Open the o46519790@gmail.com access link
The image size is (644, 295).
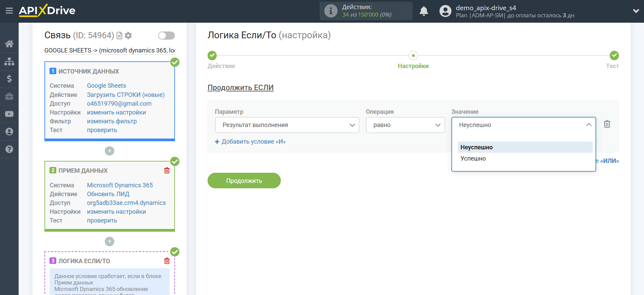click(119, 104)
